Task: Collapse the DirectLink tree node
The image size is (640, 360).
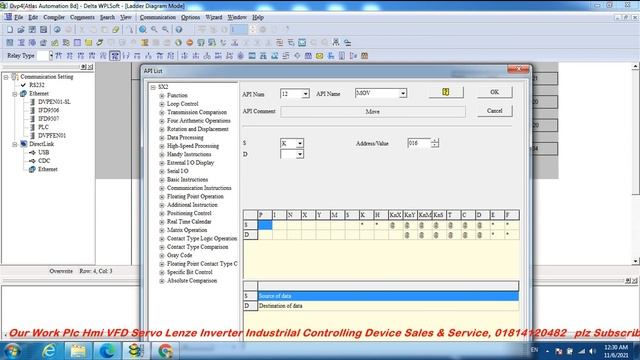Action: point(15,144)
